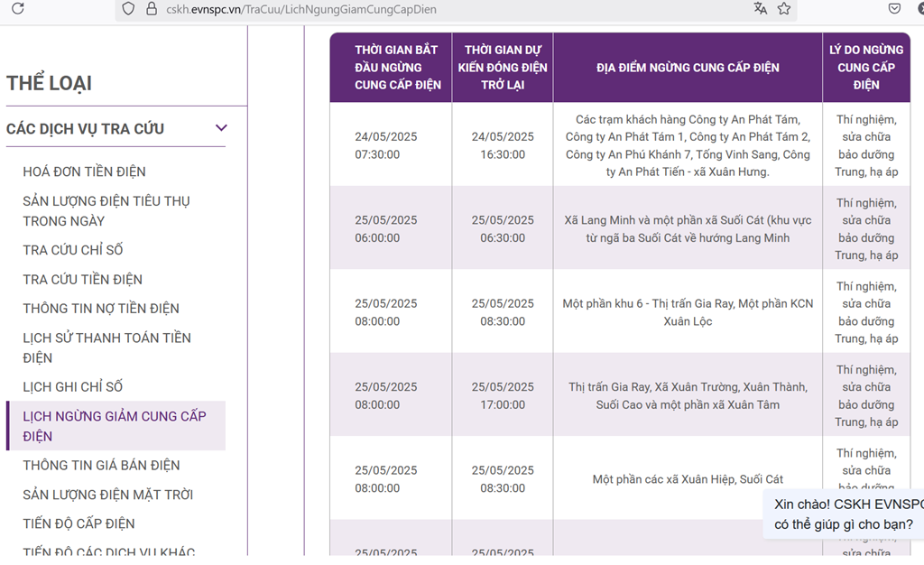
Task: Select Một phần các xã Xuân Hiệp cell
Action: 688,479
